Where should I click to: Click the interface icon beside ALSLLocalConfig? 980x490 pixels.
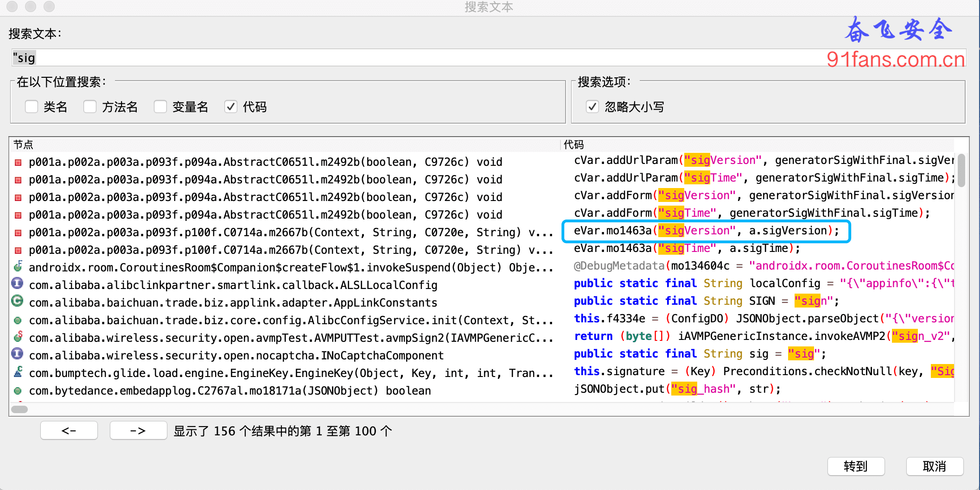tap(17, 283)
